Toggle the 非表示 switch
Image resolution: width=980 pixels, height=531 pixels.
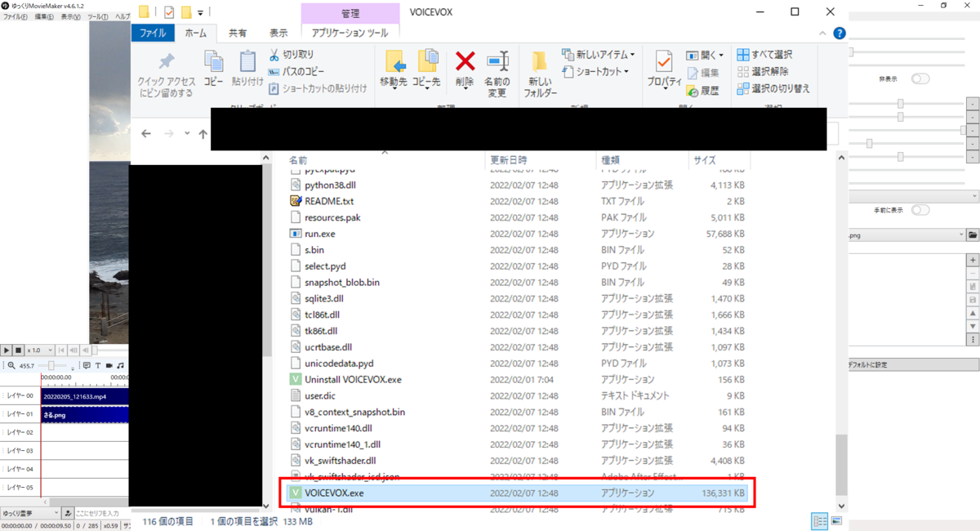pos(920,79)
